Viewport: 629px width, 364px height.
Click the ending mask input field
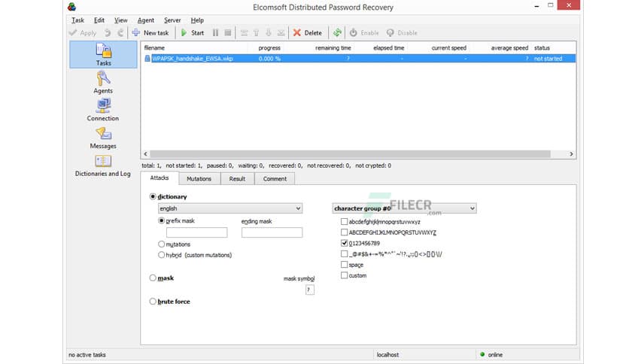[x=272, y=232]
